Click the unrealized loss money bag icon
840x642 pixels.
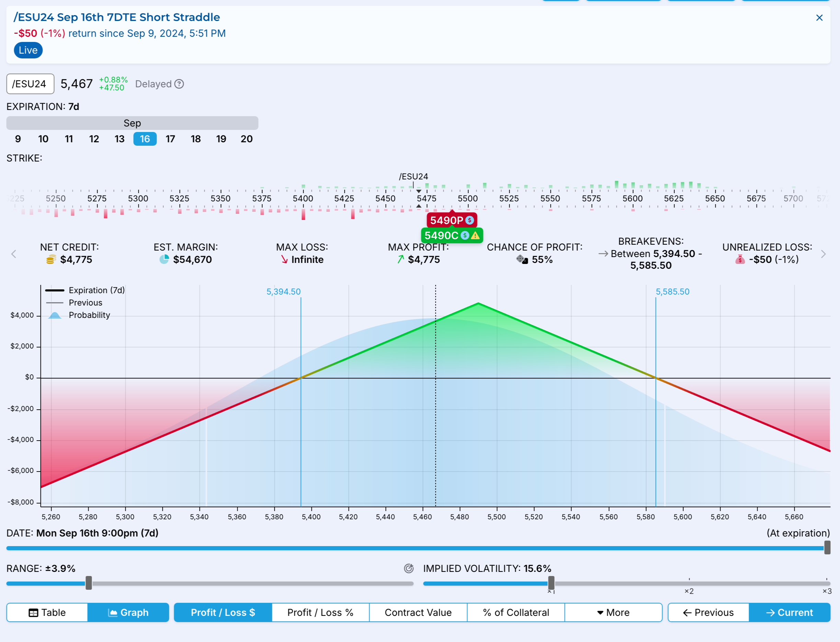pos(740,259)
